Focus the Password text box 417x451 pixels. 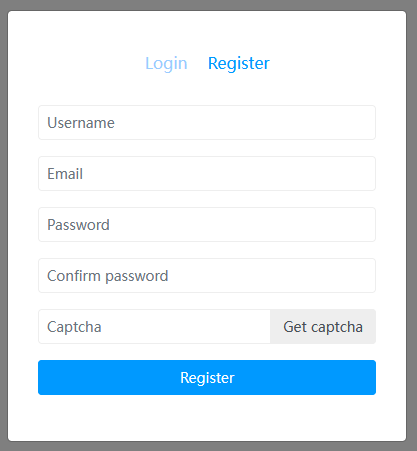tap(207, 225)
